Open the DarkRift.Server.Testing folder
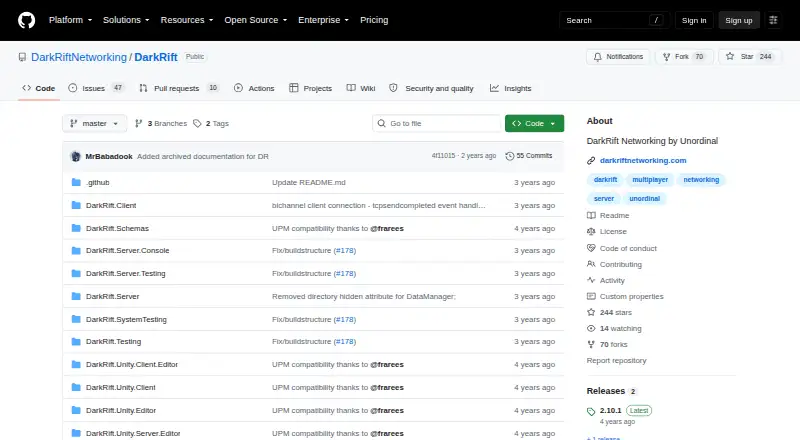This screenshot has width=800, height=440. (126, 274)
